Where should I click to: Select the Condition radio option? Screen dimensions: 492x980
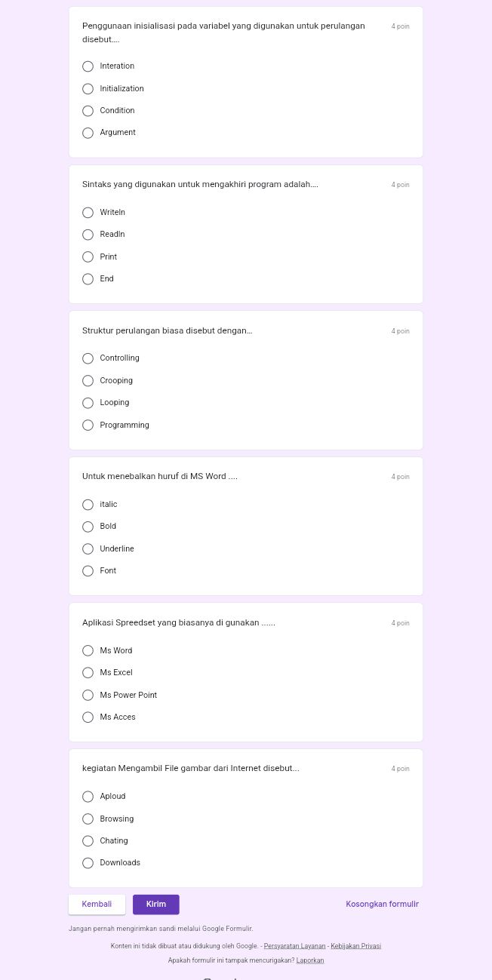pyautogui.click(x=88, y=111)
